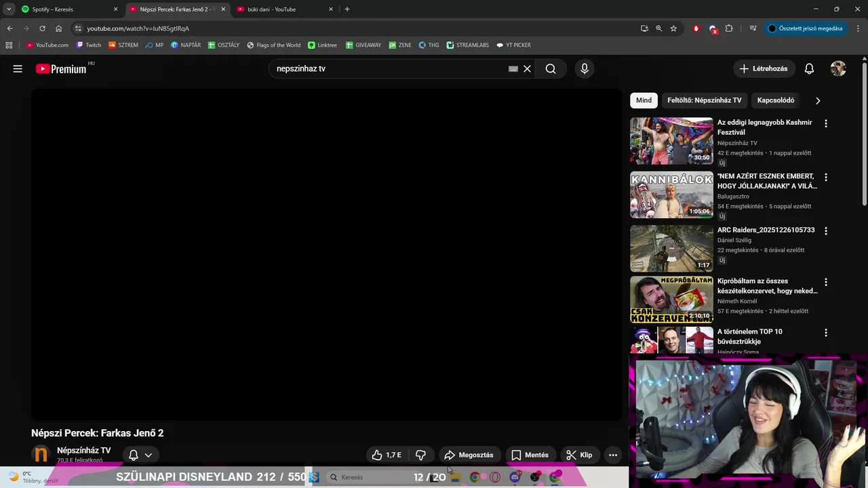Select the Kapcsolódó filter chip
This screenshot has height=488, width=868.
tap(775, 100)
